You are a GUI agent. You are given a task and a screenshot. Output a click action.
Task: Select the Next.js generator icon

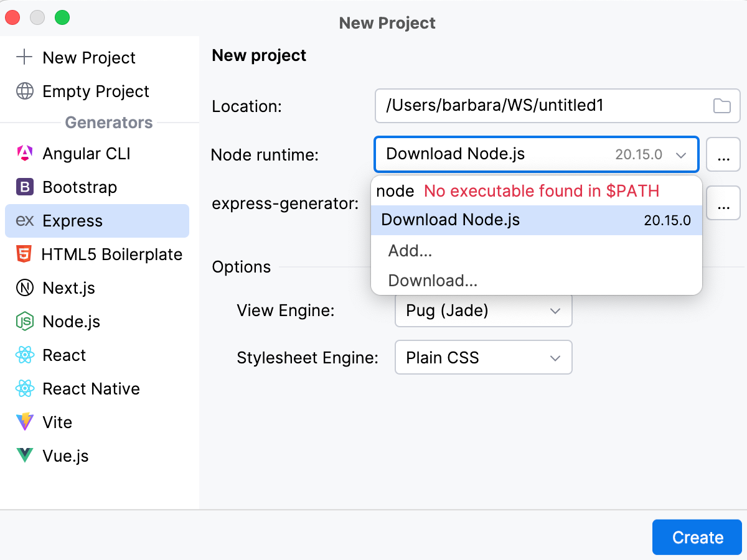(x=25, y=288)
